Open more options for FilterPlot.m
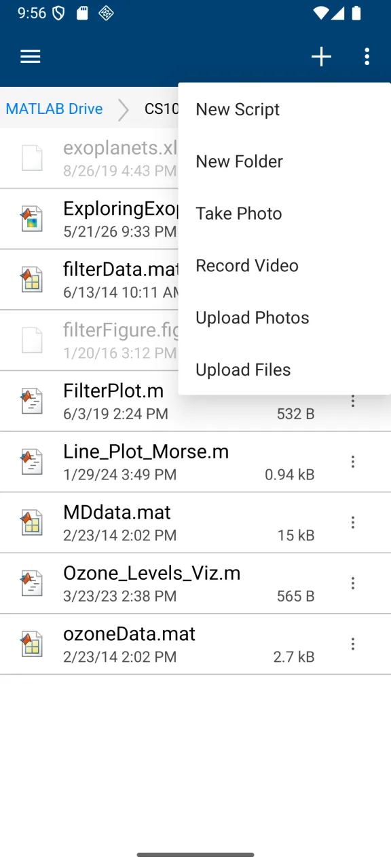 [x=353, y=401]
